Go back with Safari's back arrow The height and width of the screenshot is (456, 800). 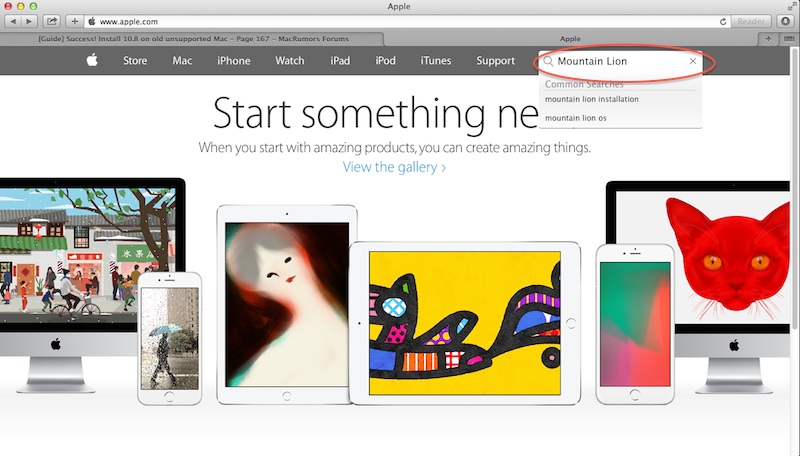point(13,21)
